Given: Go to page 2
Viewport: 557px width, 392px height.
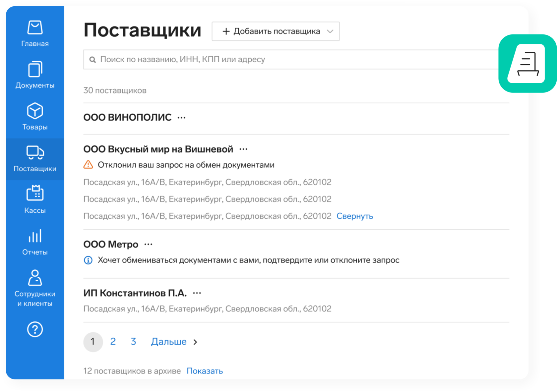Looking at the screenshot, I should [113, 342].
